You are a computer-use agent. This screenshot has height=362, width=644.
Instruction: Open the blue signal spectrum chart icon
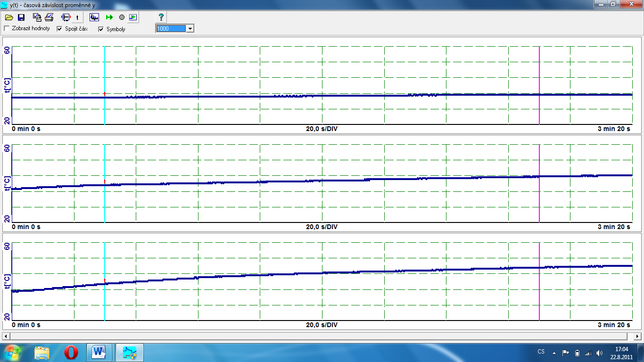pyautogui.click(x=94, y=17)
